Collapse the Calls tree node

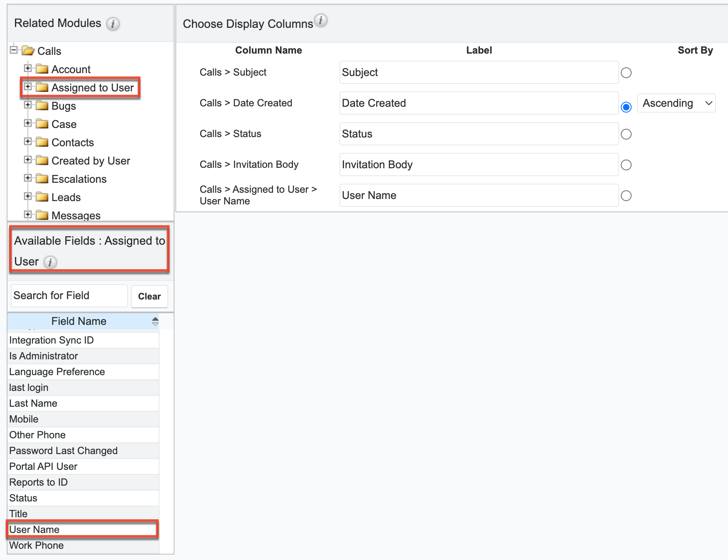coord(14,50)
